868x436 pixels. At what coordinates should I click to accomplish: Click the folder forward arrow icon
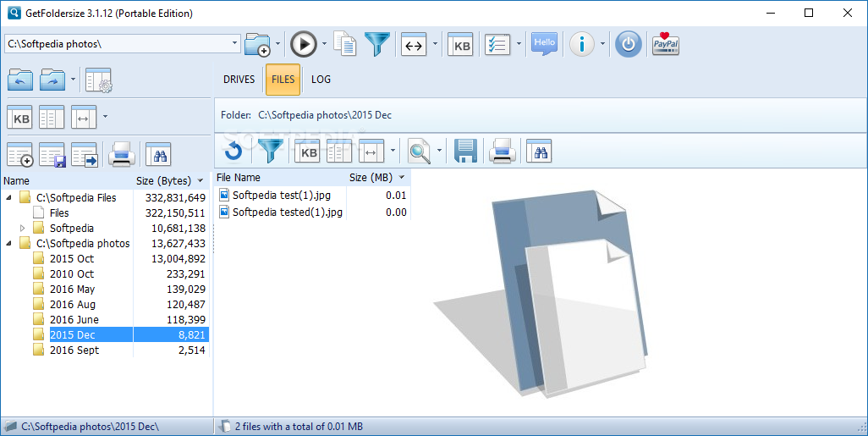coord(53,80)
